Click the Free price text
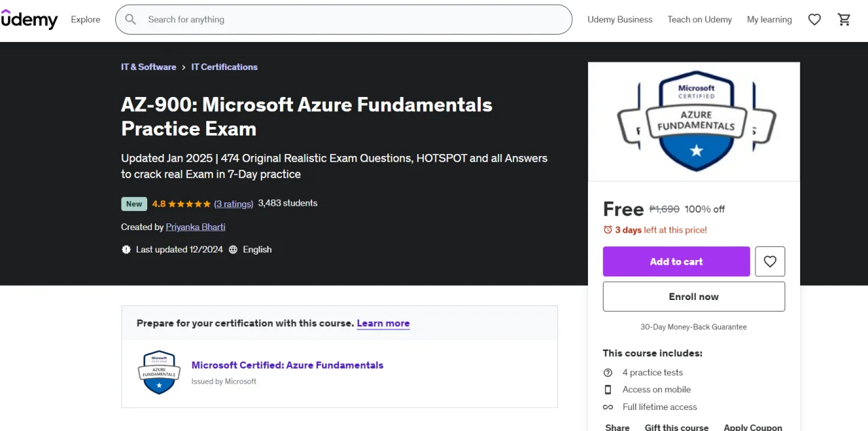Screen dimensions: 868x431 pyautogui.click(x=623, y=209)
